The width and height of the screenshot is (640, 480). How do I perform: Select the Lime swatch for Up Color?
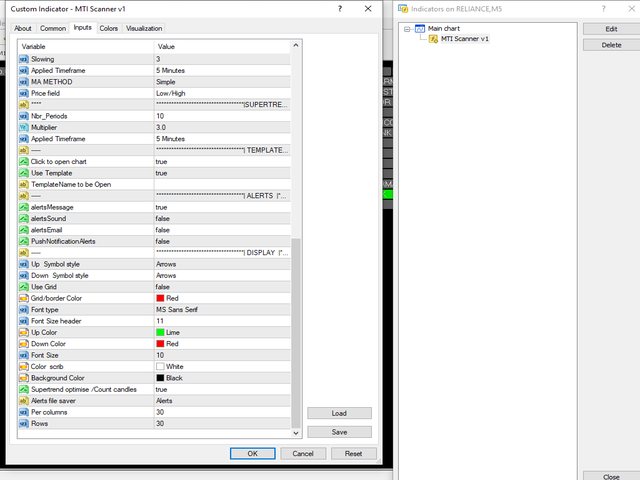[160, 332]
